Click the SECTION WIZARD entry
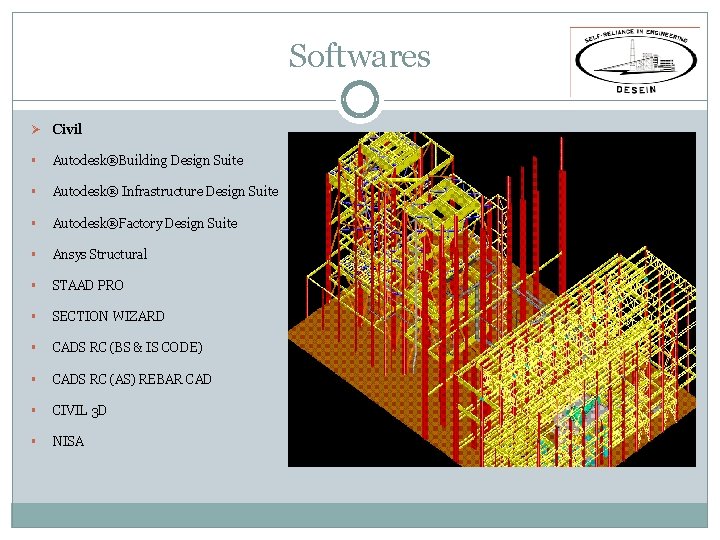The width and height of the screenshot is (720, 540). point(108,316)
